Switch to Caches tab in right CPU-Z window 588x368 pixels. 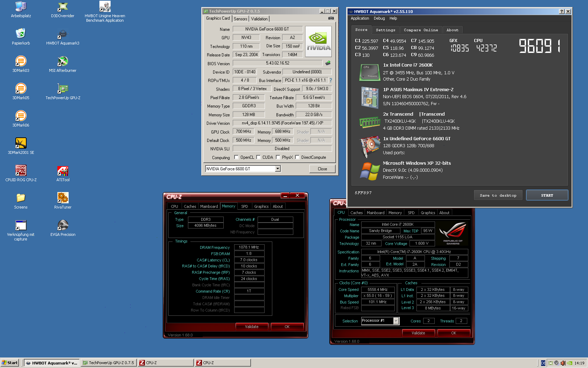pyautogui.click(x=356, y=213)
